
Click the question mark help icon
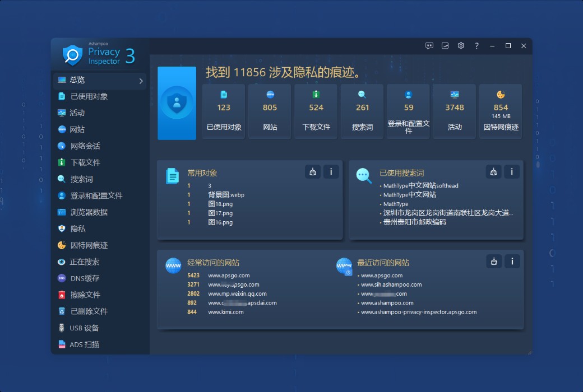click(476, 46)
